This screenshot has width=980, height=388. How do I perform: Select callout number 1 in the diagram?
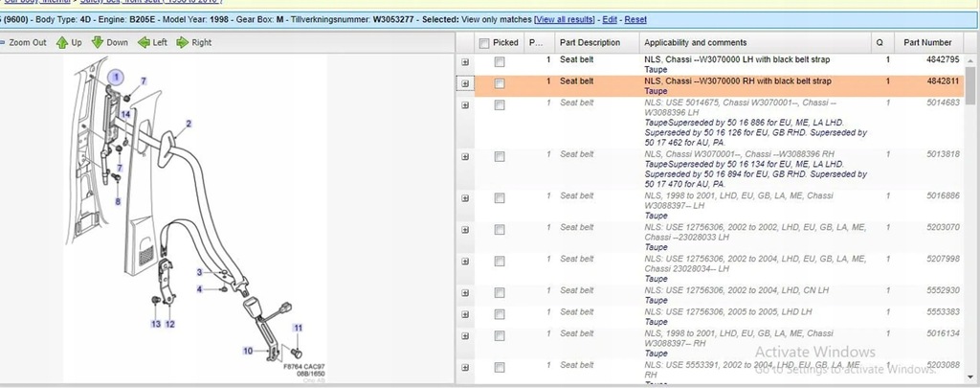click(x=116, y=78)
